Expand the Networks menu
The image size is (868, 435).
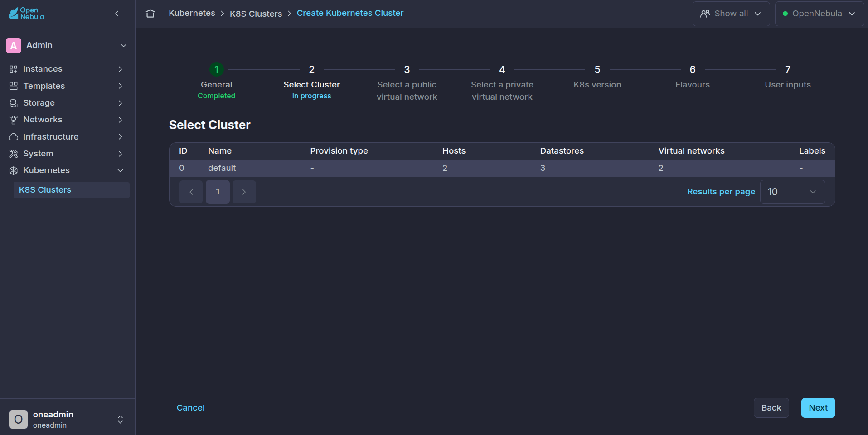tap(120, 120)
